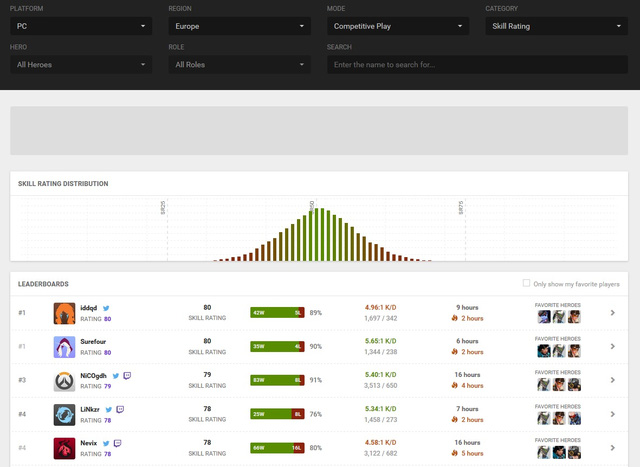Select LiNkzr's second favorite hero portrait

pyautogui.click(x=559, y=418)
